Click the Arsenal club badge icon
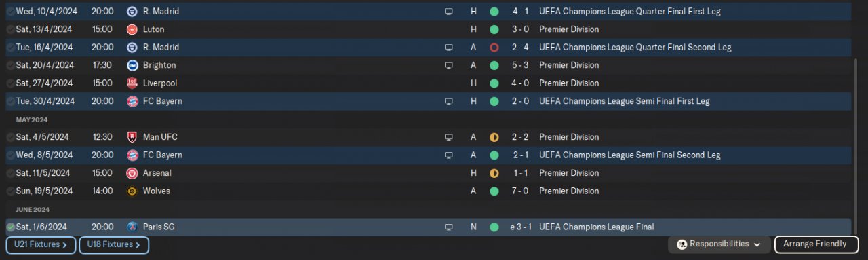868x260 pixels. click(x=132, y=173)
